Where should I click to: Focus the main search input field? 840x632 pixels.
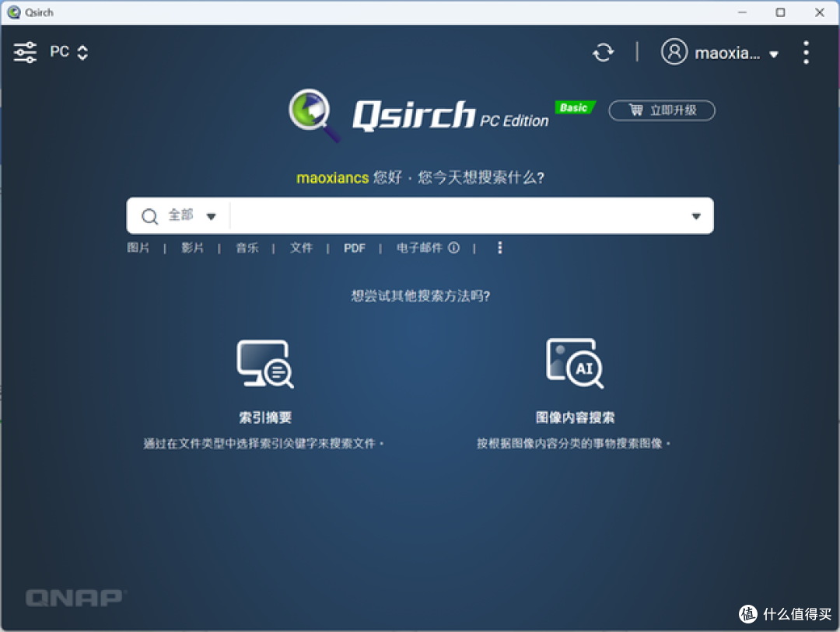459,216
